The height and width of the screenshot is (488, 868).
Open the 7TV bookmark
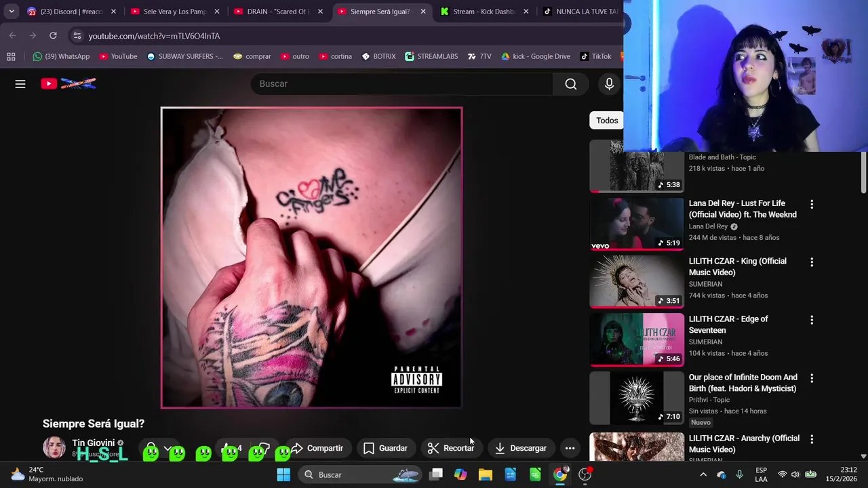pos(479,56)
